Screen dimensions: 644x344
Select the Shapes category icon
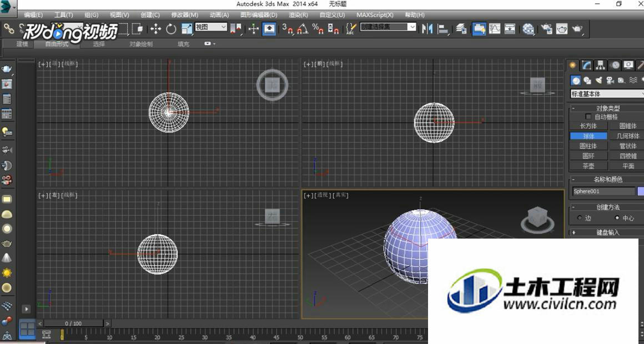tap(587, 80)
